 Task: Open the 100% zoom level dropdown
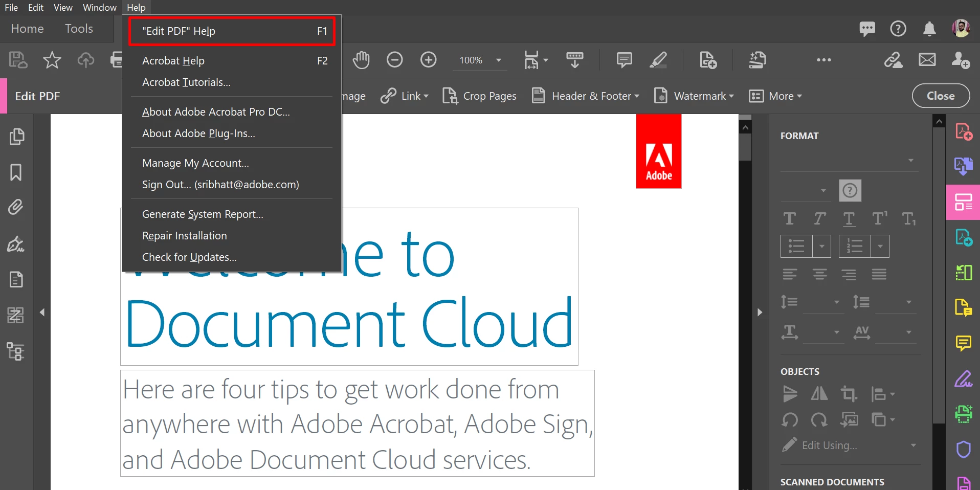(480, 60)
